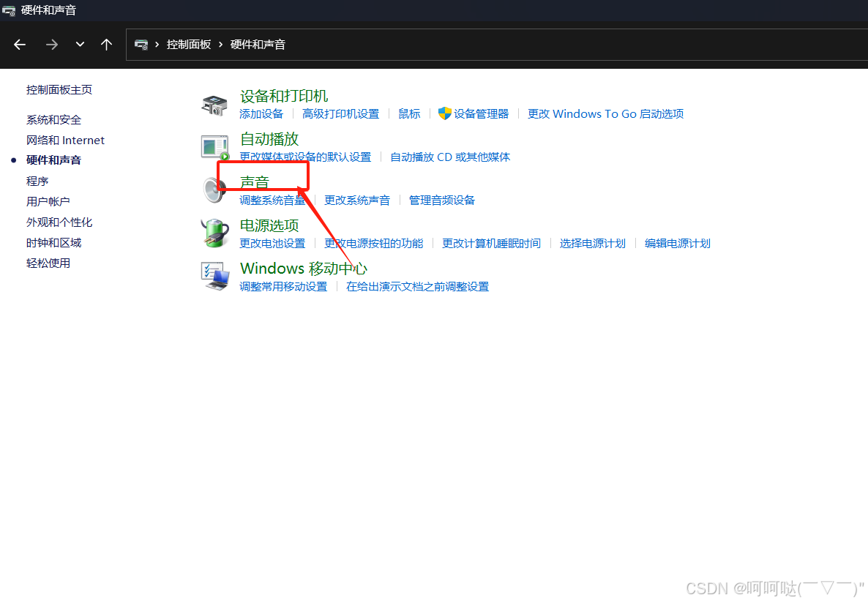Open 时钟和区域 category
868x603 pixels.
coord(53,242)
